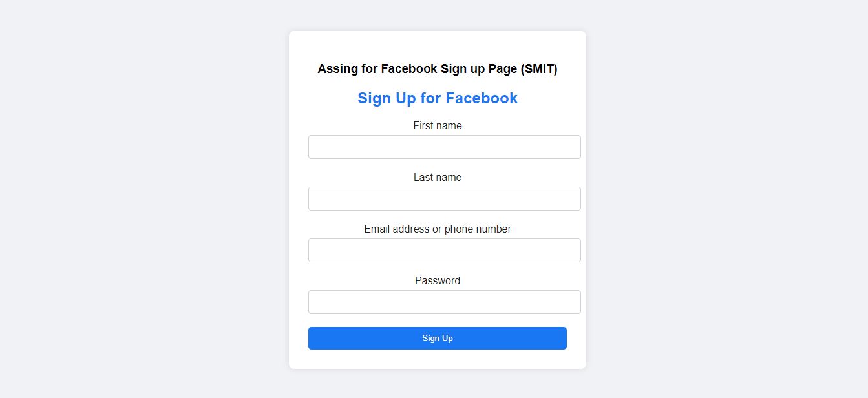Click "phone number" in the email label
The width and height of the screenshot is (868, 398).
coord(478,229)
